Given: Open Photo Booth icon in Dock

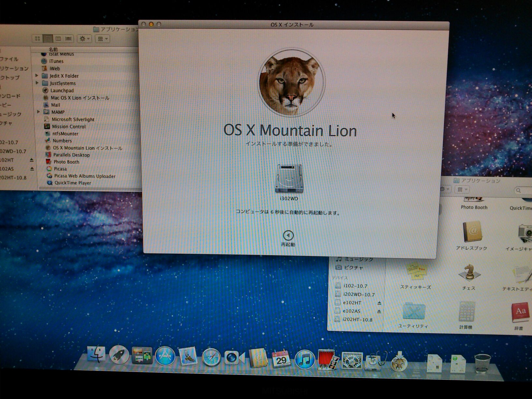Looking at the screenshot, I should [328, 360].
